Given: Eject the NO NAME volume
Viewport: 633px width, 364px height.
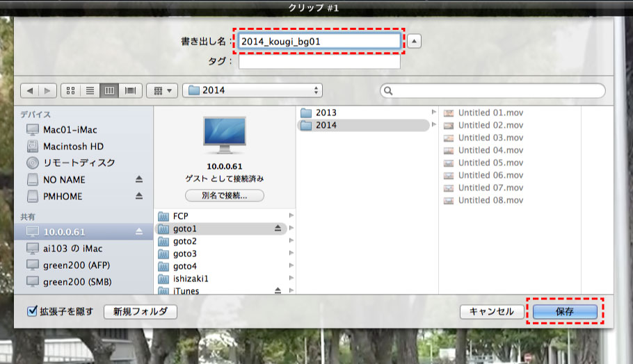Looking at the screenshot, I should pyautogui.click(x=139, y=179).
